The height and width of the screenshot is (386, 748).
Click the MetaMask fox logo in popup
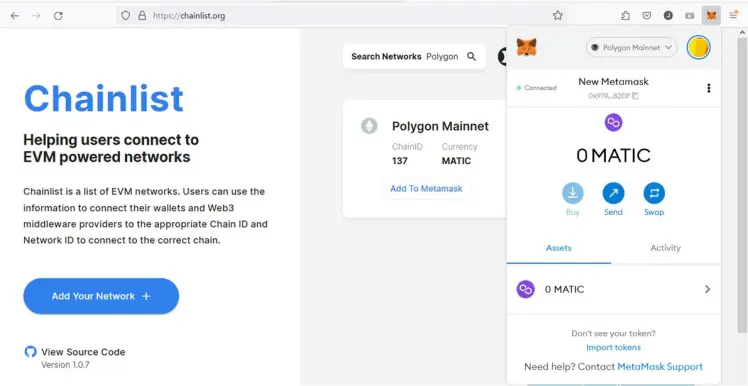click(x=527, y=47)
